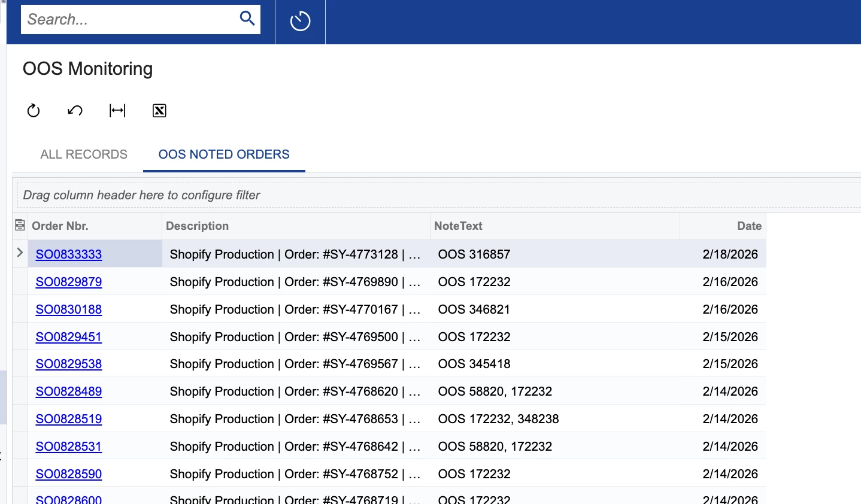This screenshot has height=504, width=861.
Task: Click note cell 'OOS 345418'
Action: (x=555, y=364)
